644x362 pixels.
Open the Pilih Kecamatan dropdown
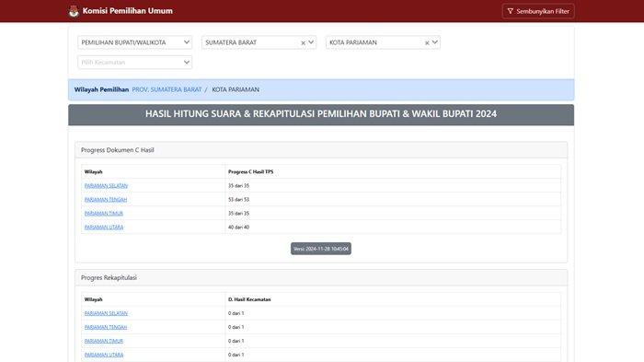tap(134, 62)
